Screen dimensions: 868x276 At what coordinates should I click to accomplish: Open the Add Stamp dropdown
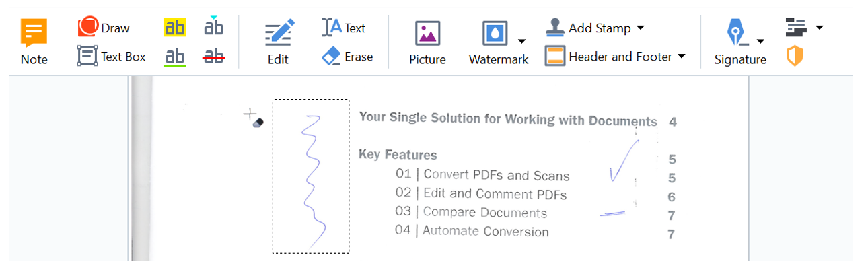coord(594,28)
